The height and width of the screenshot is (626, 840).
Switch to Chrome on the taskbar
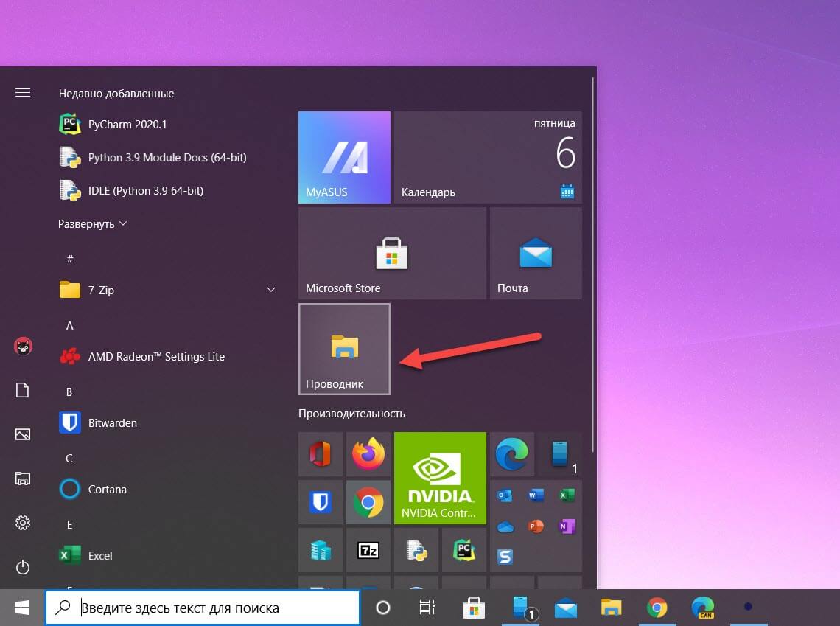pos(657,608)
